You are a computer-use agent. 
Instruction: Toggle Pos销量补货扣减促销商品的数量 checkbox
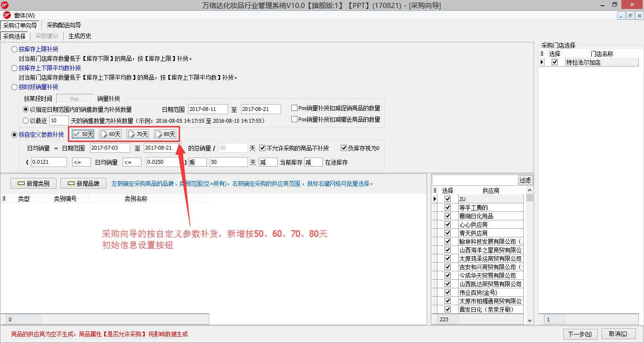295,108
